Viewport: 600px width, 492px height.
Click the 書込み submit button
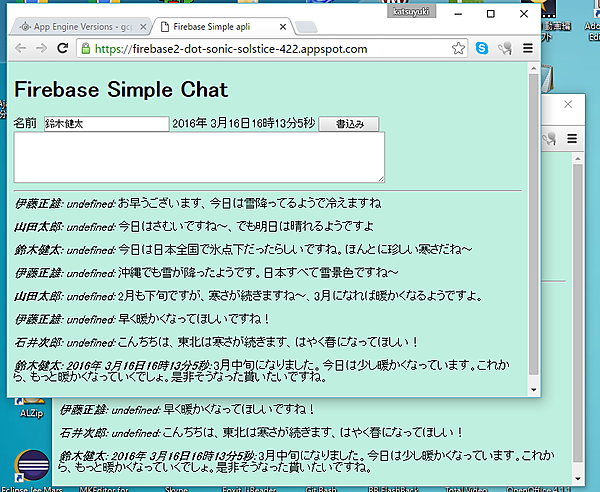[x=349, y=124]
